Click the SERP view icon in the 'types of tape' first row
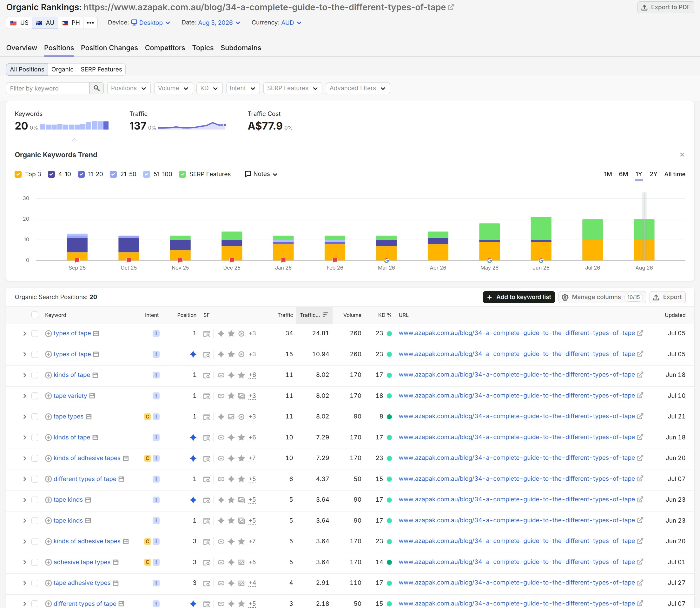This screenshot has width=700, height=608. [206, 334]
